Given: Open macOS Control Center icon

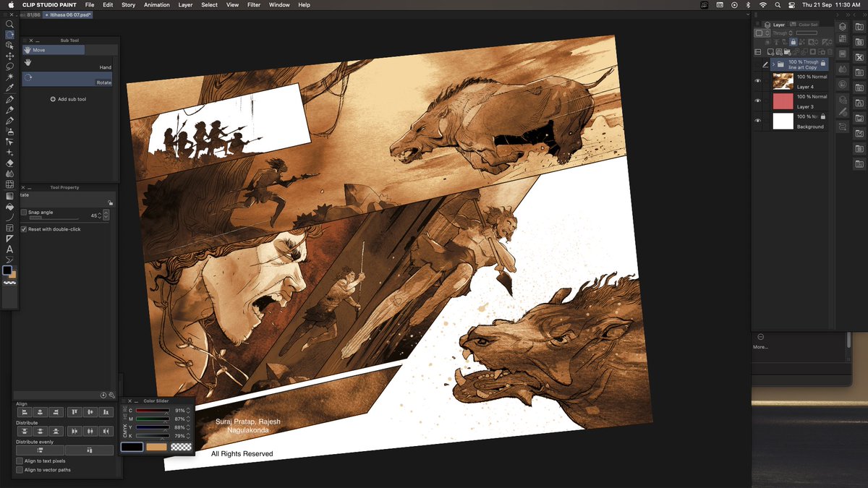Looking at the screenshot, I should pos(791,5).
